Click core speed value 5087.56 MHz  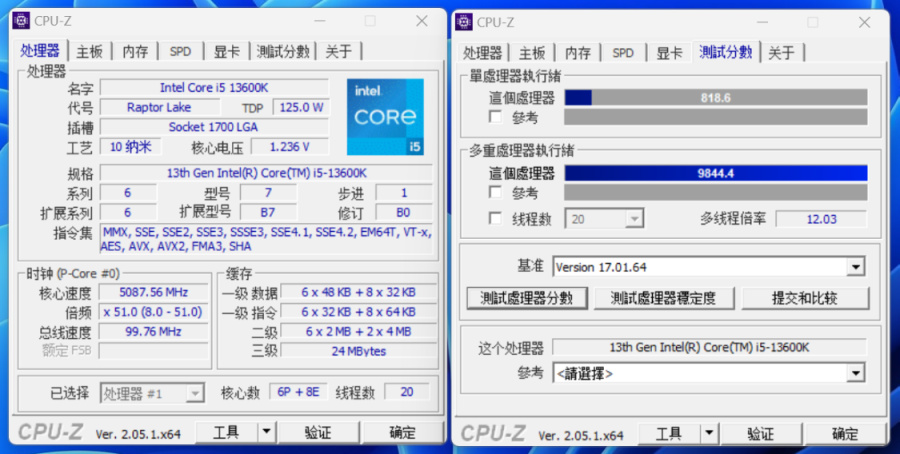point(153,292)
